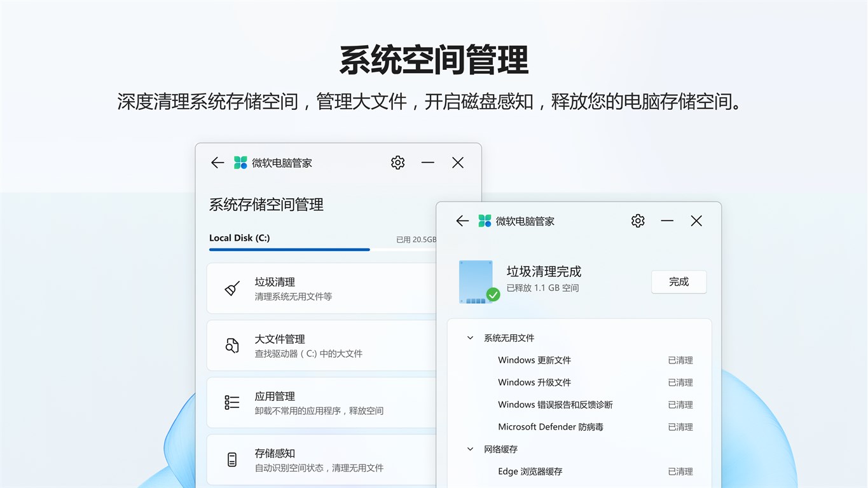Select the Windows 升级文件 row
868x488 pixels.
(x=579, y=383)
